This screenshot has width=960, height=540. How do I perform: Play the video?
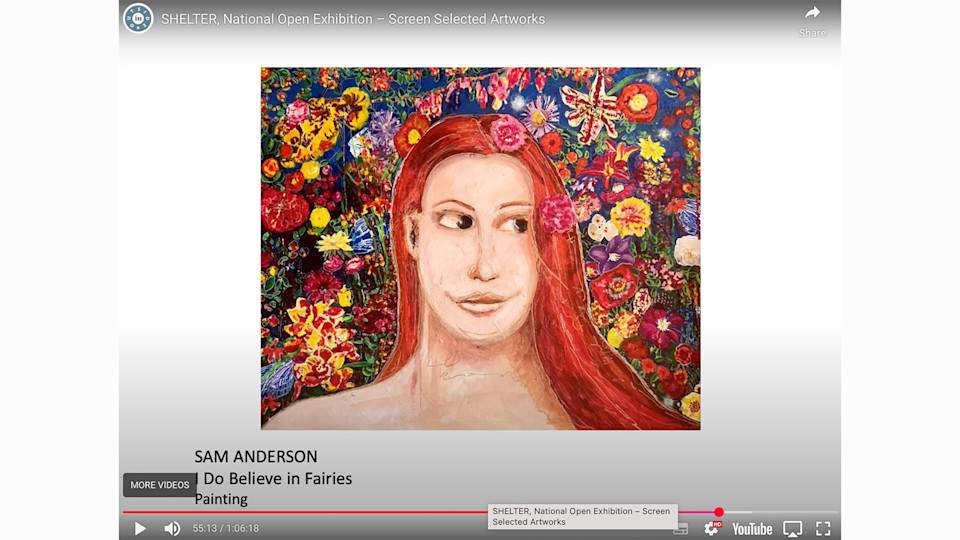click(140, 528)
